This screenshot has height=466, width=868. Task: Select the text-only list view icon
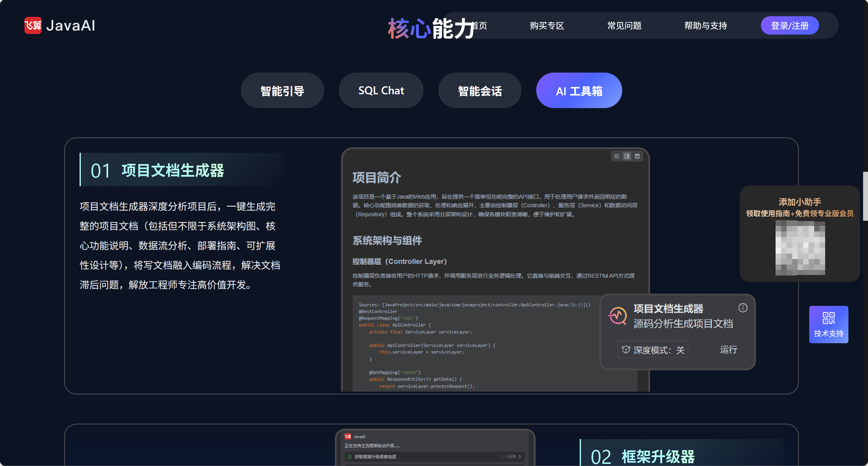pos(617,156)
